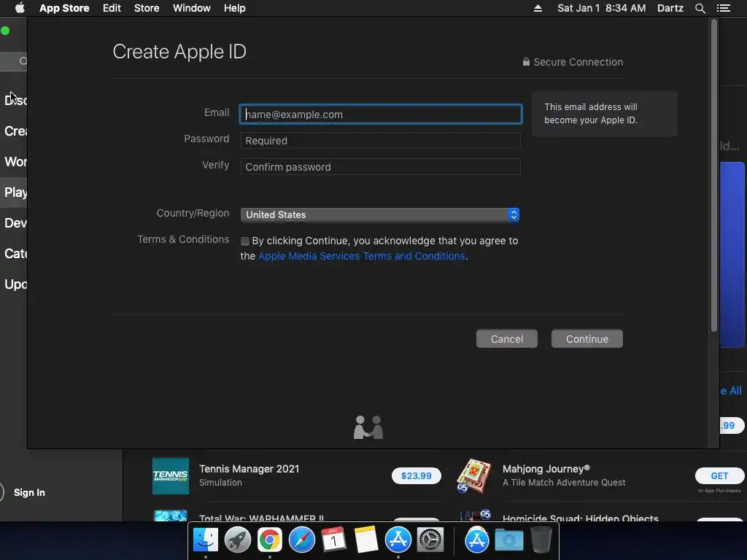
Task: Select the Create sidebar item
Action: [x=15, y=131]
